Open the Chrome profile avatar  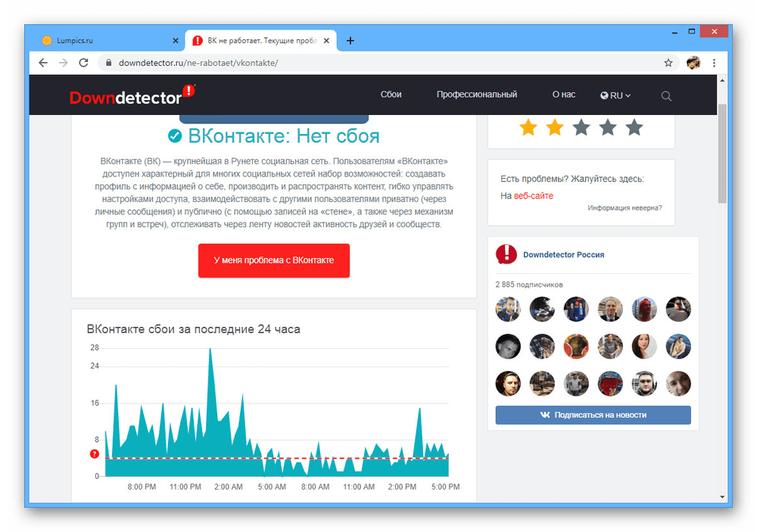(x=693, y=63)
